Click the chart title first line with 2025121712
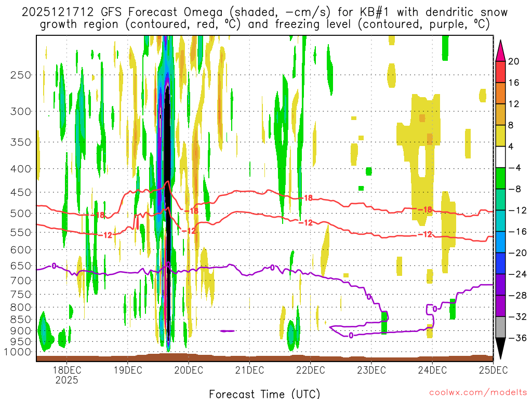The height and width of the screenshot is (399, 532). [x=264, y=12]
